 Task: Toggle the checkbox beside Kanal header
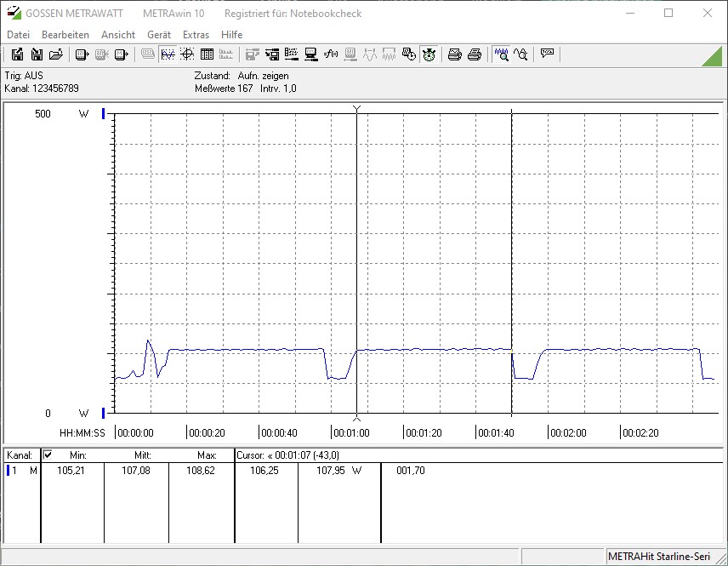[48, 455]
